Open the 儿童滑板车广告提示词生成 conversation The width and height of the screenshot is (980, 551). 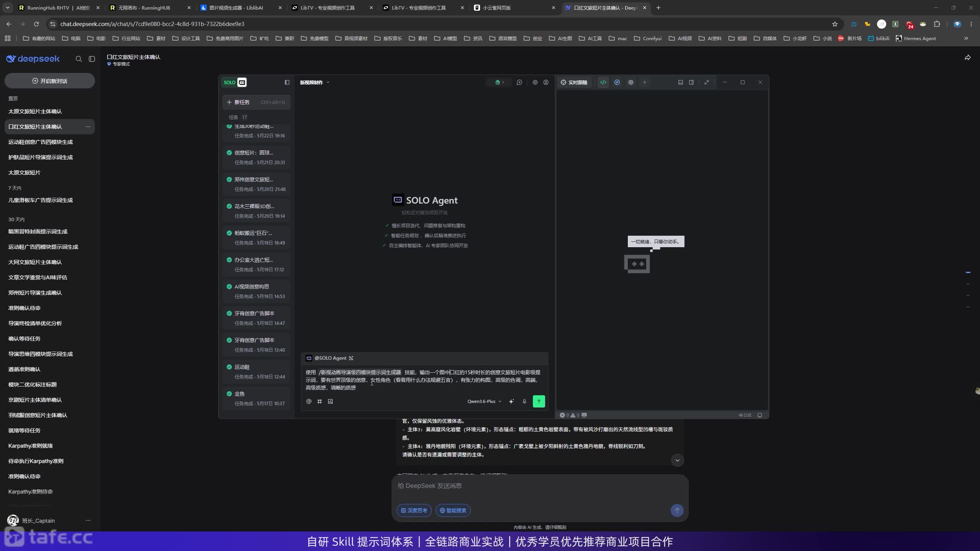click(50, 200)
